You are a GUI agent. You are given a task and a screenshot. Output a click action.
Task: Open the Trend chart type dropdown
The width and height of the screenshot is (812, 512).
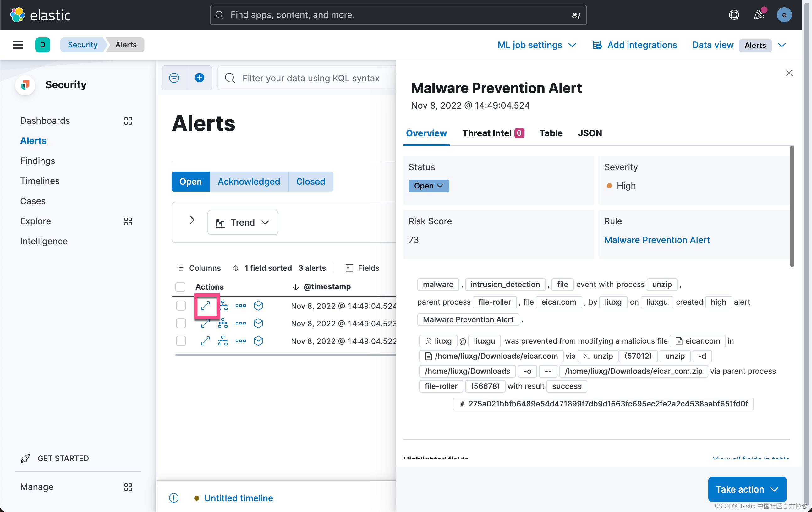point(243,222)
